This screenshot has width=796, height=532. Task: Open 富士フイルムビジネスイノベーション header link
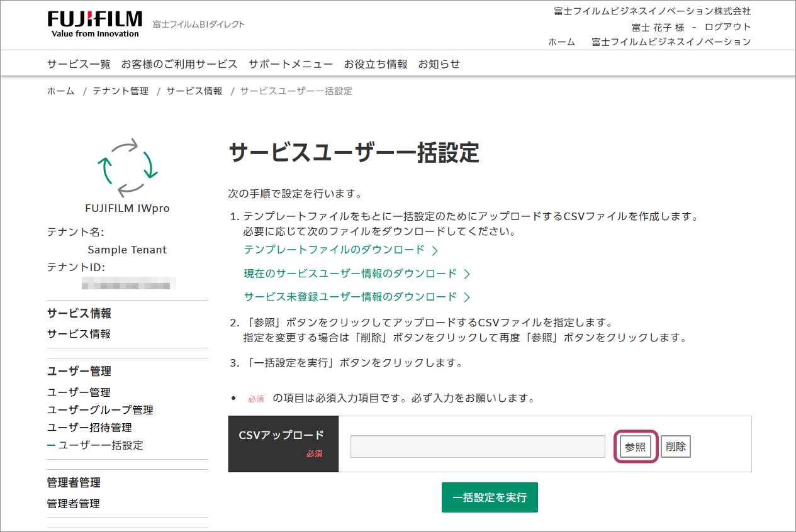671,42
